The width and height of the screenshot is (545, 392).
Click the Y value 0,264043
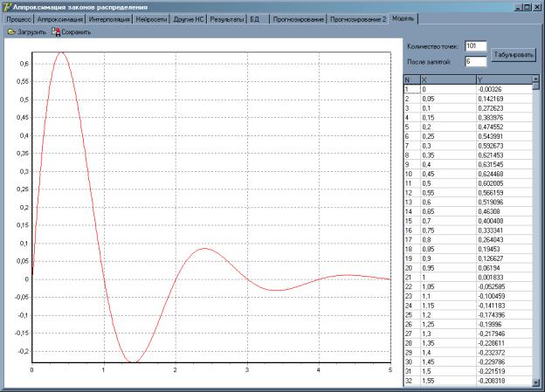click(x=504, y=239)
